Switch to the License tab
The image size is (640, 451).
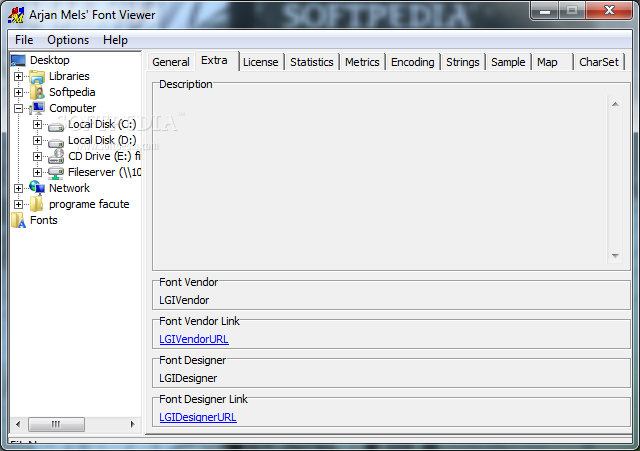pyautogui.click(x=260, y=62)
